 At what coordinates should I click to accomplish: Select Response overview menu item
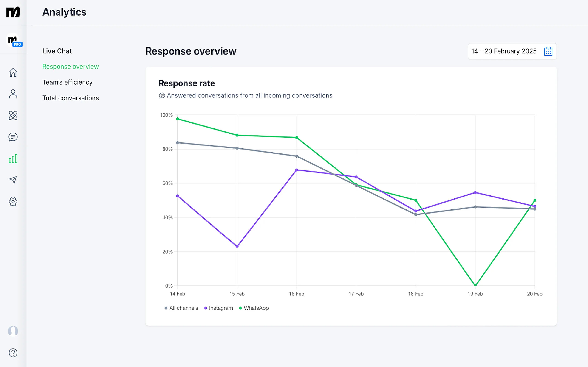[x=71, y=67]
